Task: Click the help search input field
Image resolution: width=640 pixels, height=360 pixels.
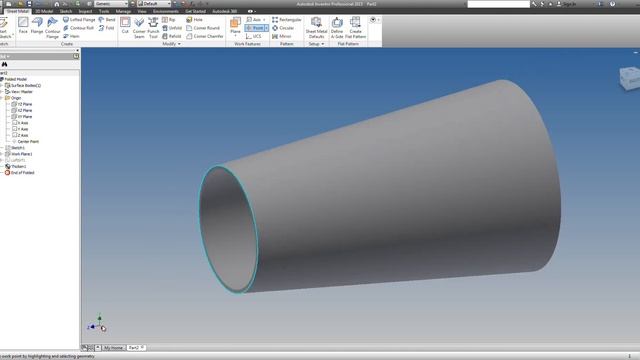Action: 498,4
